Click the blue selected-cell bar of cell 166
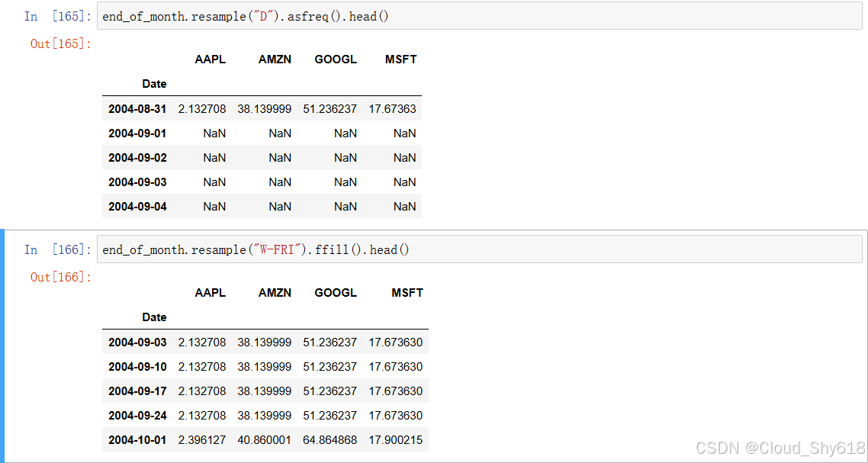868x463 pixels. tap(2, 346)
